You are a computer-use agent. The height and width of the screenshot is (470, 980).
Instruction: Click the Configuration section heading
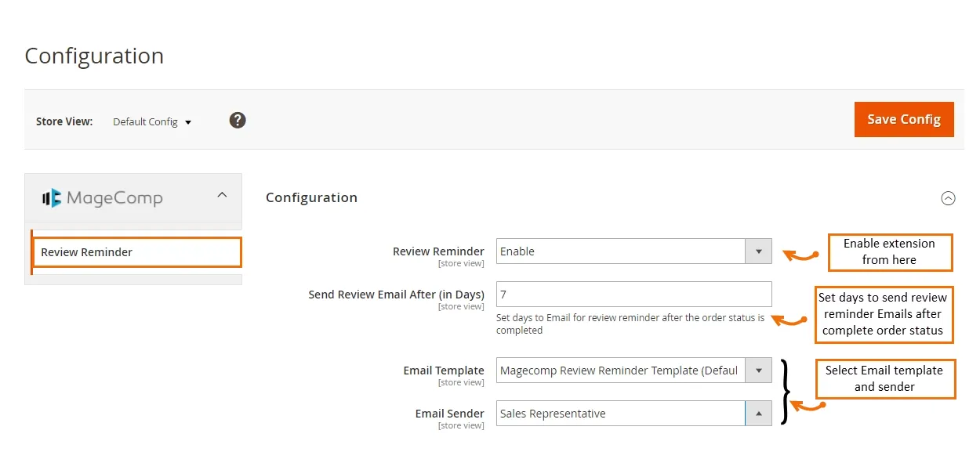tap(311, 197)
